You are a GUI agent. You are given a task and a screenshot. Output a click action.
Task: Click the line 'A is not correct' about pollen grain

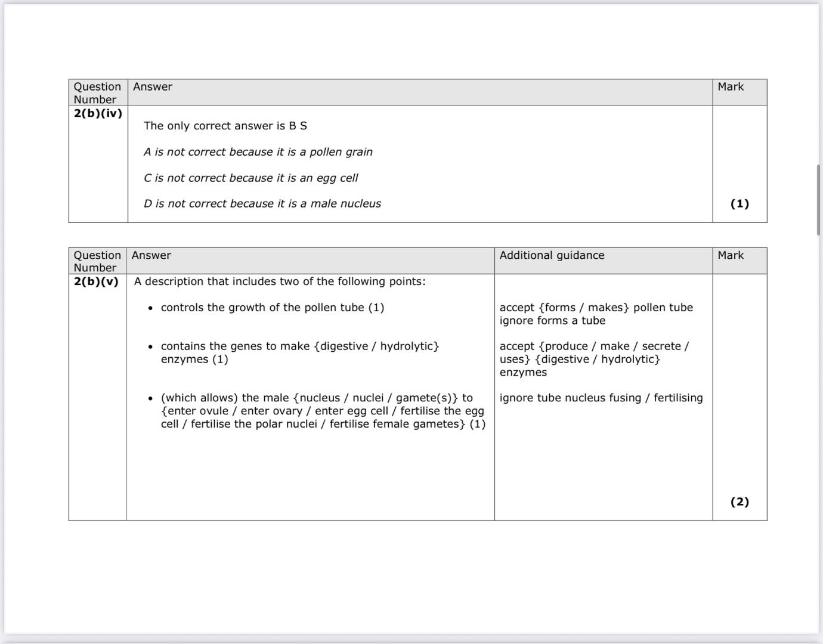pos(258,152)
